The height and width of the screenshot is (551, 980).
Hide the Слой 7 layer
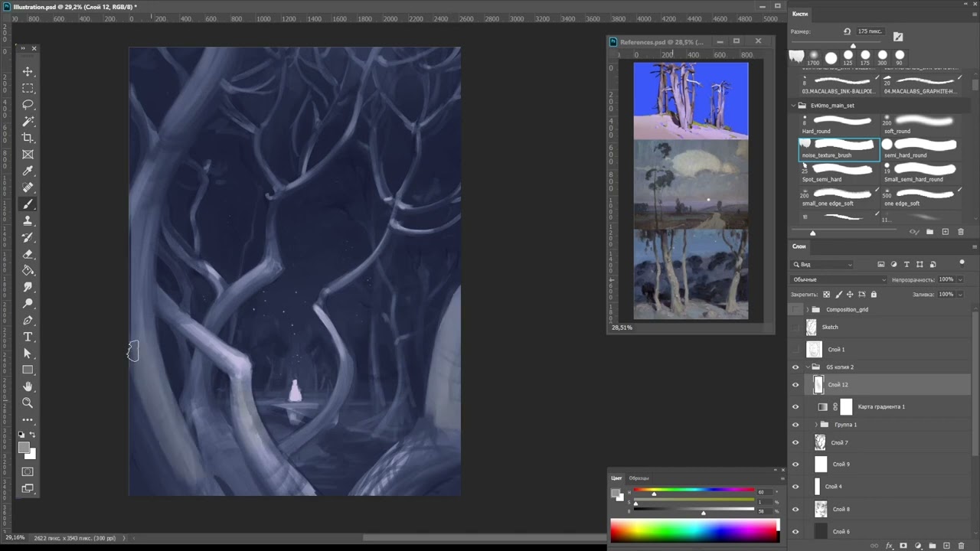click(x=795, y=442)
